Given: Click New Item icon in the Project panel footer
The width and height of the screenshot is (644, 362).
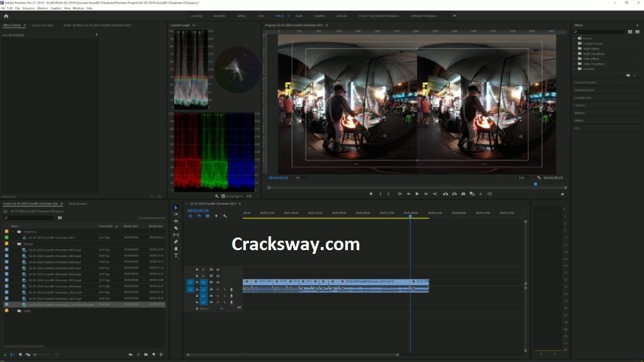Looking at the screenshot, I should click(153, 354).
